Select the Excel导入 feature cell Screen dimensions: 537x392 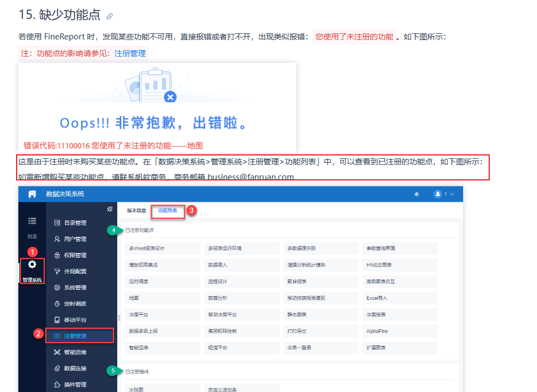pos(400,298)
